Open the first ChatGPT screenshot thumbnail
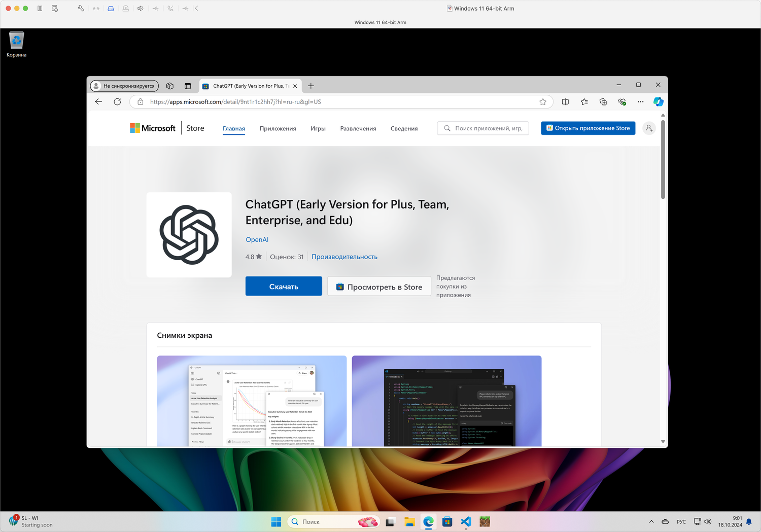761x532 pixels. coord(252,401)
